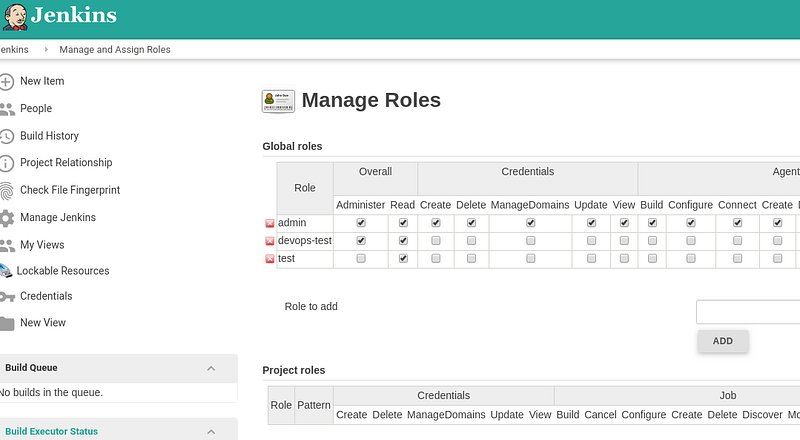Check Credentials Create for devops-test role
Viewport: 800px width, 440px height.
[x=435, y=240]
